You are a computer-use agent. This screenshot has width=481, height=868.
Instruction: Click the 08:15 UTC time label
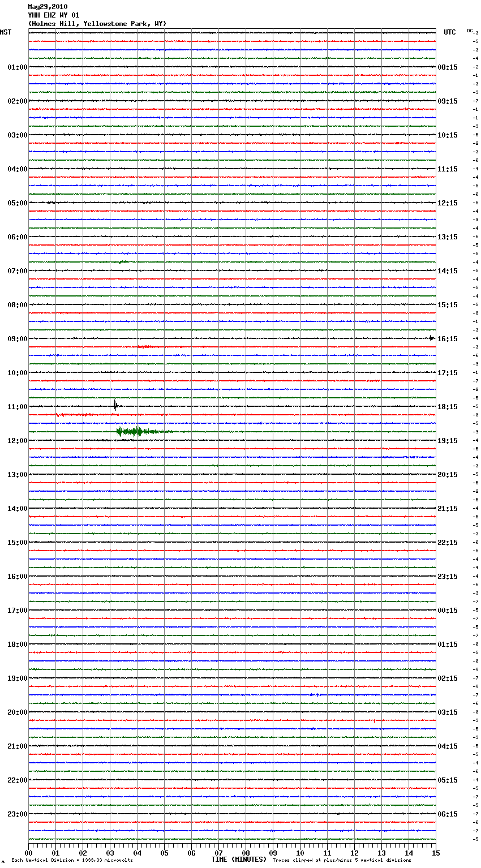[448, 67]
